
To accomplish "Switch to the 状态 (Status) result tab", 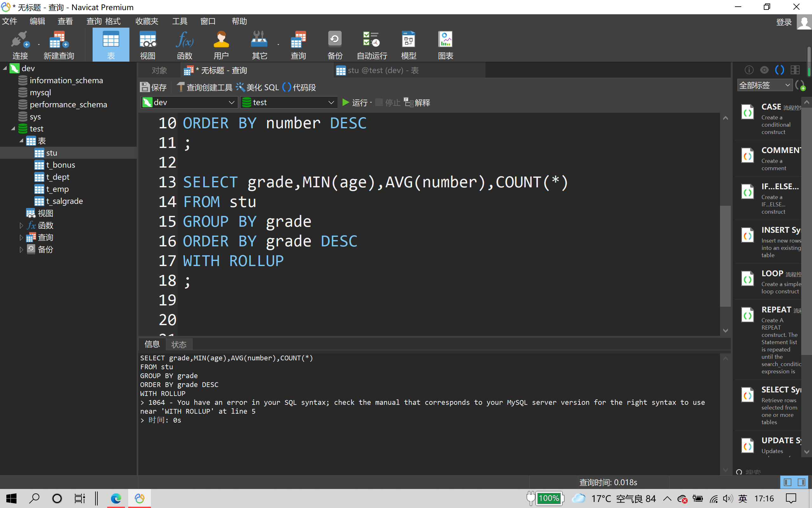I will pyautogui.click(x=179, y=344).
